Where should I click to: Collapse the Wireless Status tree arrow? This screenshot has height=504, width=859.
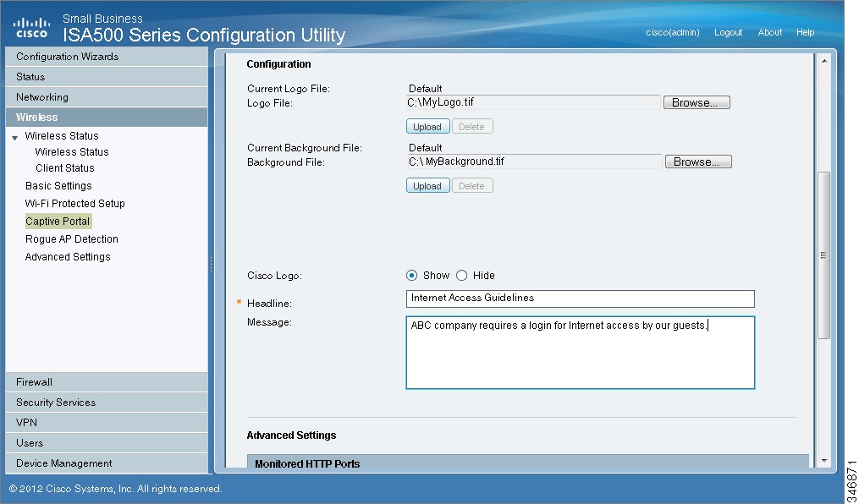click(14, 138)
